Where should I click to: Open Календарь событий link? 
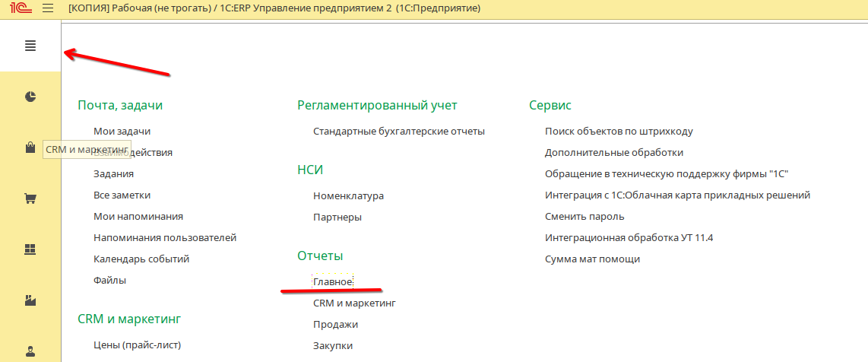coord(141,259)
